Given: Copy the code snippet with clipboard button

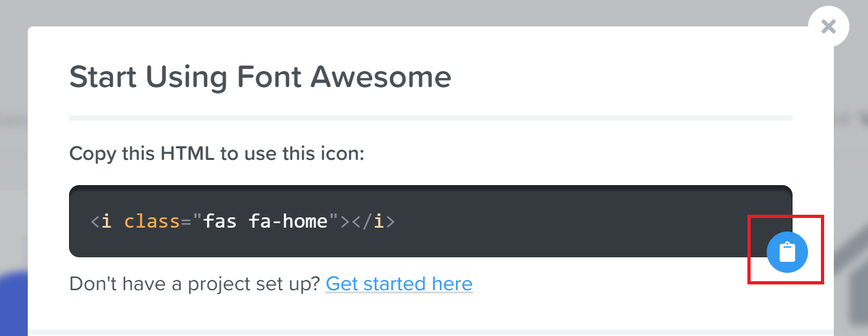Looking at the screenshot, I should (x=787, y=252).
